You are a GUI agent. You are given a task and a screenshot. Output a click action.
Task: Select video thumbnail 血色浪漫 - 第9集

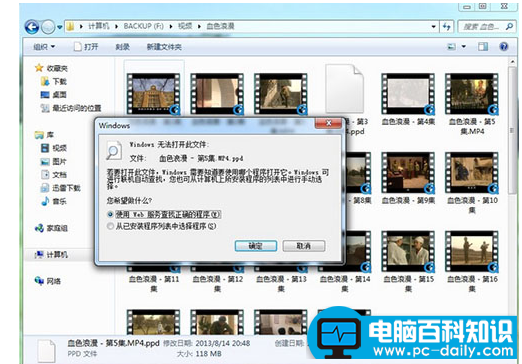pyautogui.click(x=408, y=173)
